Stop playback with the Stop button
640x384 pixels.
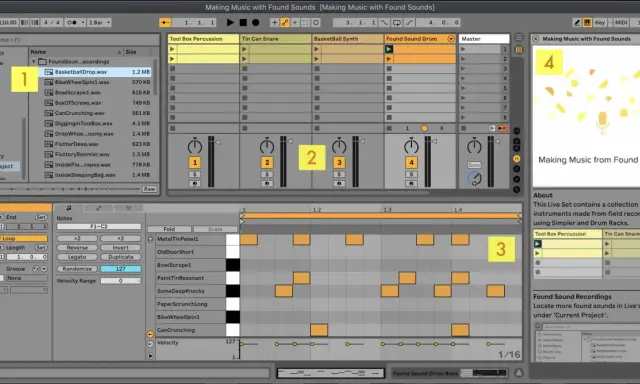(x=243, y=22)
